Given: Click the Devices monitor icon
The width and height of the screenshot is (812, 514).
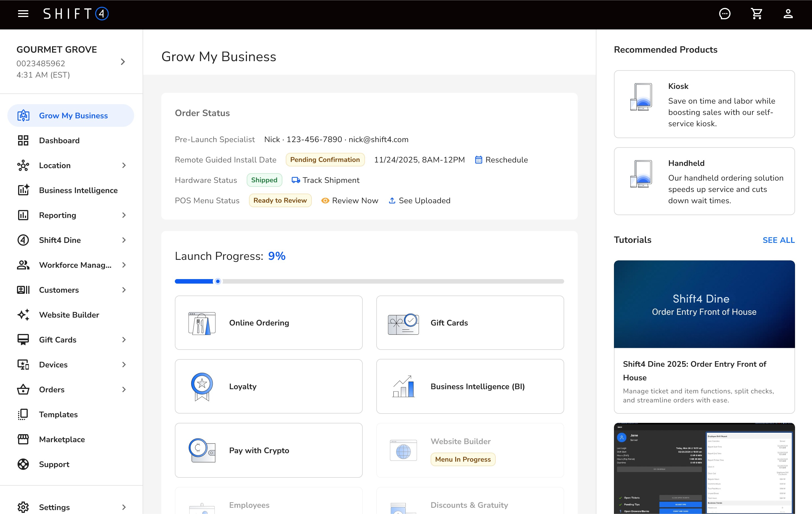Looking at the screenshot, I should point(23,365).
